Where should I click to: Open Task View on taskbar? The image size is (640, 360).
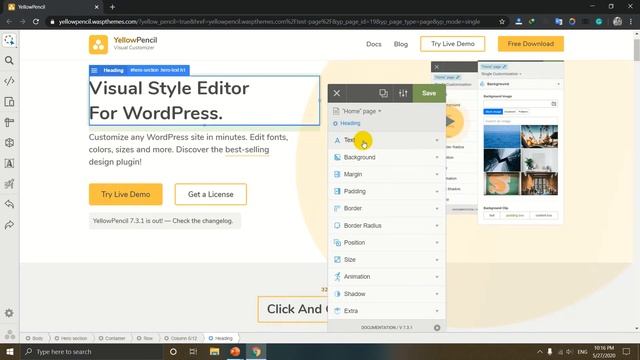click(193, 351)
